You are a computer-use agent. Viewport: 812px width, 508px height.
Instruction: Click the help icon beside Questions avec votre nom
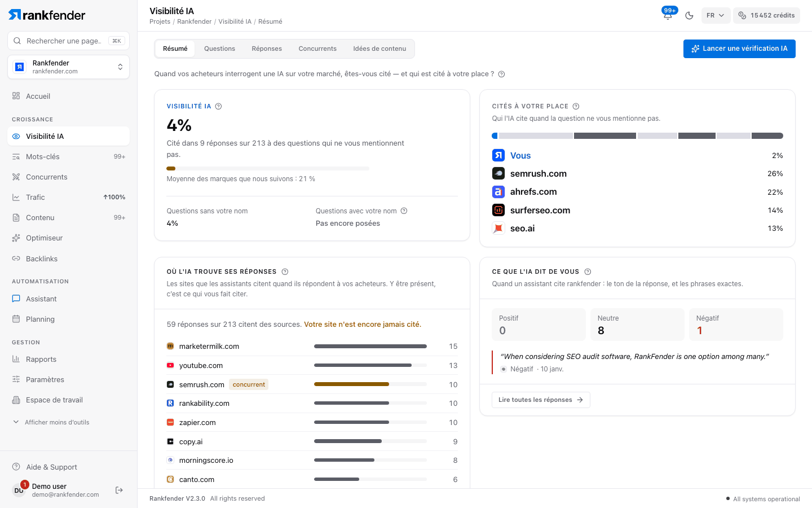[x=404, y=211]
